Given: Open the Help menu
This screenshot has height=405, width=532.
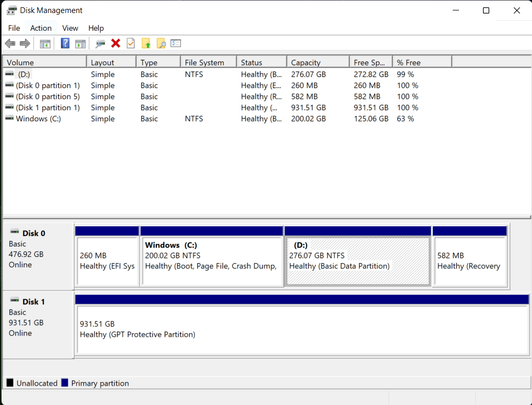Looking at the screenshot, I should coord(96,28).
